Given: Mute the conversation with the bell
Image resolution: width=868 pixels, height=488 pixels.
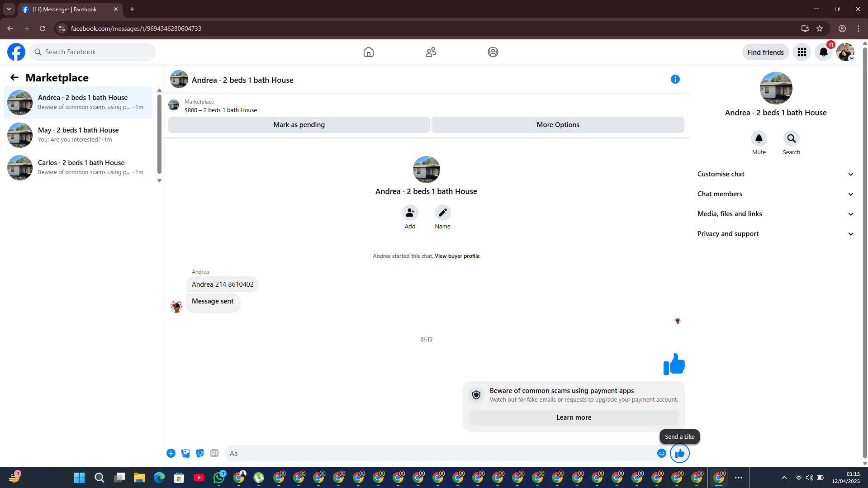Looking at the screenshot, I should (x=759, y=138).
